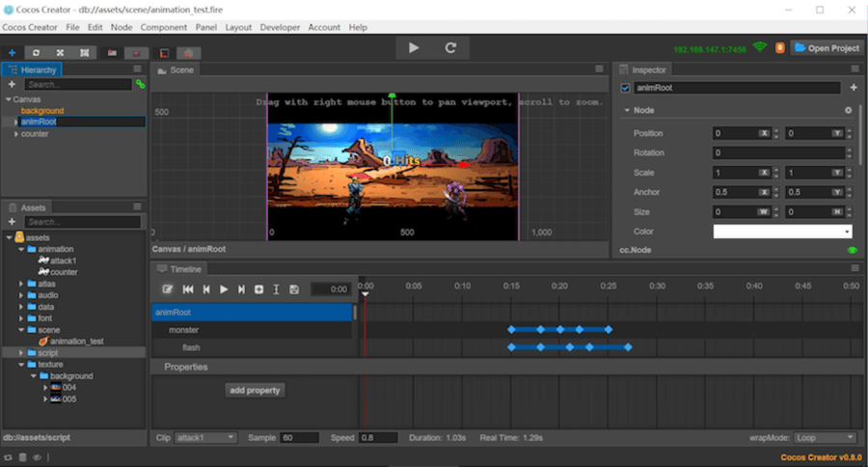Select the Rotate transform tool in toolbar
Screen dimensions: 868x467
point(36,52)
